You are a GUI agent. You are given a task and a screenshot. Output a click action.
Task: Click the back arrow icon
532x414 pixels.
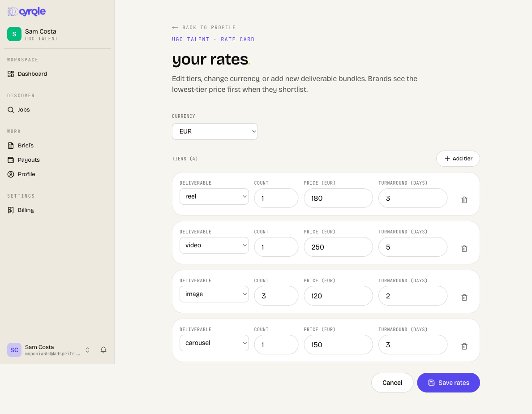click(175, 27)
